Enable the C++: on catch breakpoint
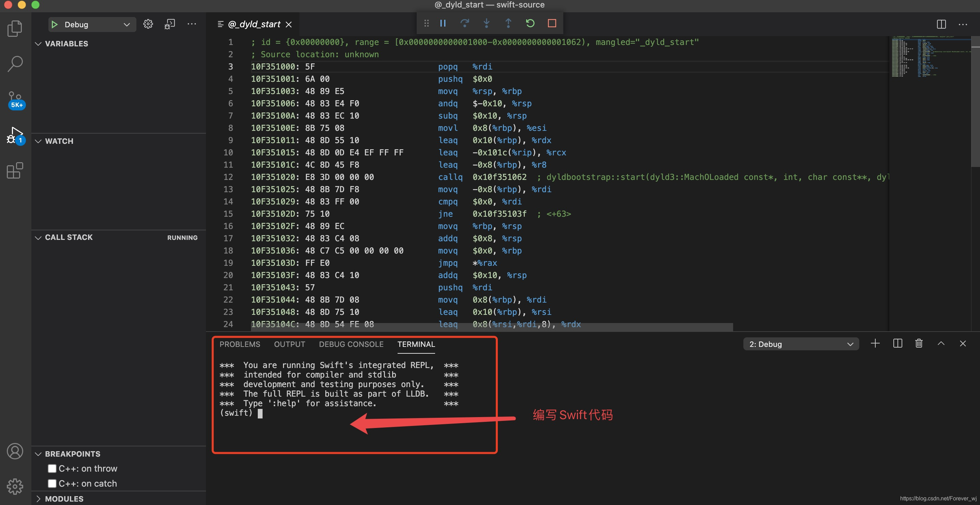980x505 pixels. click(52, 483)
